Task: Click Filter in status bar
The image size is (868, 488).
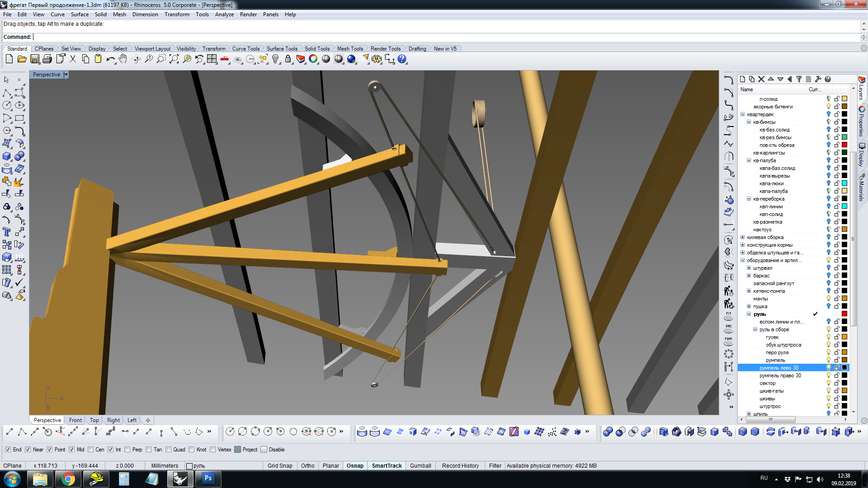Action: 495,466
